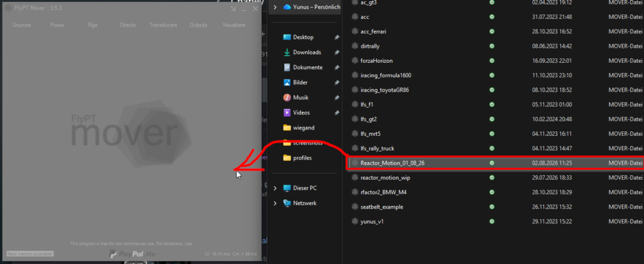Click the pin icon next to Bilder

coord(337,82)
